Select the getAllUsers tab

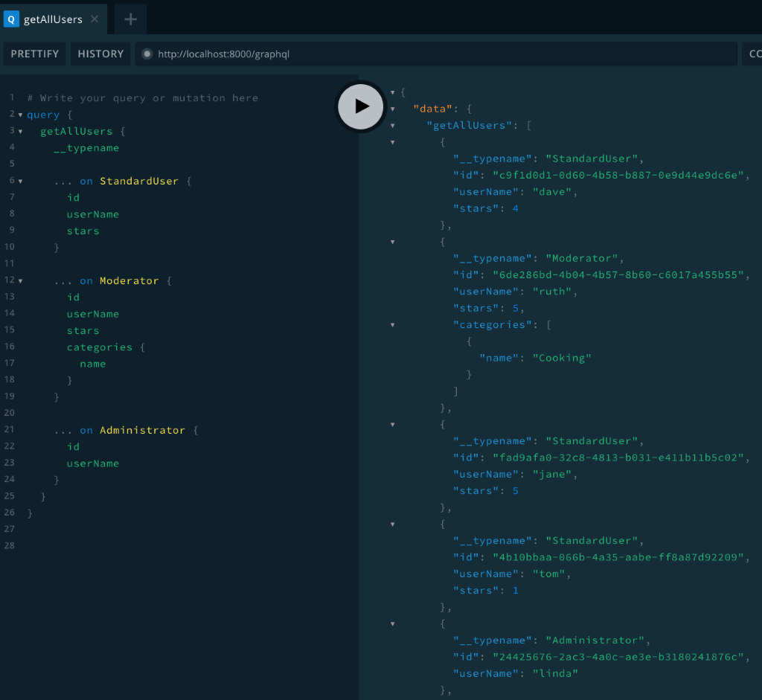coord(52,19)
